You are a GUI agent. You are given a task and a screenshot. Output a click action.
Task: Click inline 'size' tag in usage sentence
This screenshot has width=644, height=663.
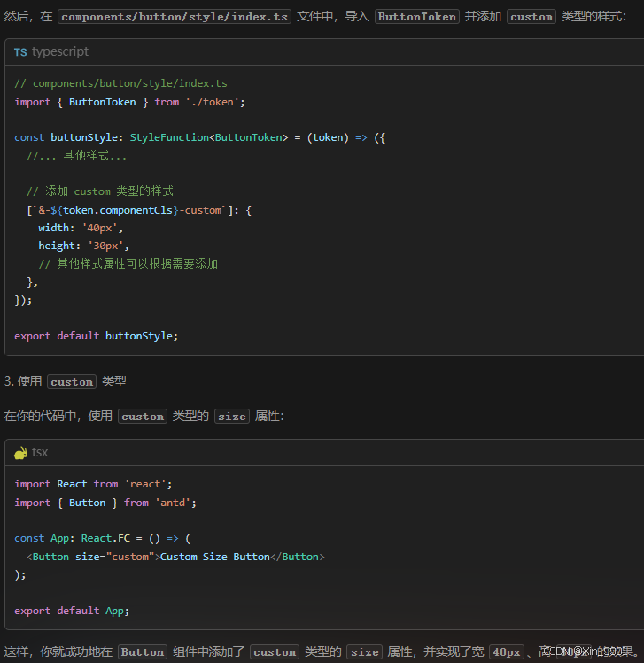click(x=232, y=416)
